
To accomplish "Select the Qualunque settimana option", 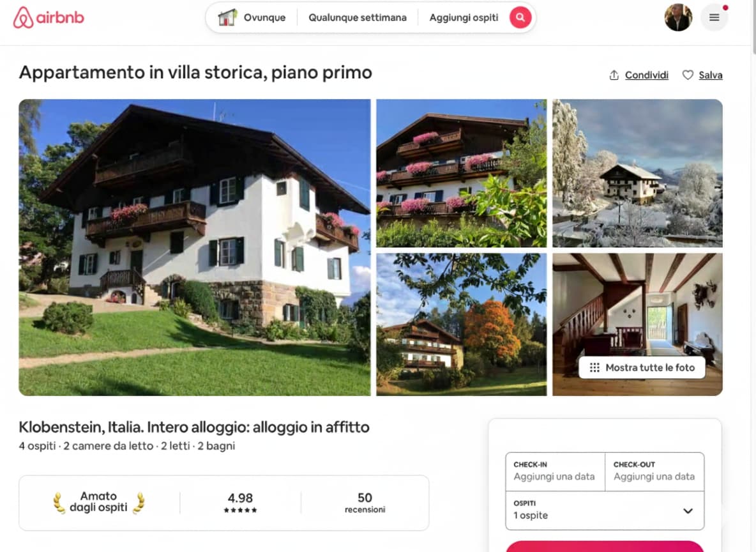I will [358, 18].
